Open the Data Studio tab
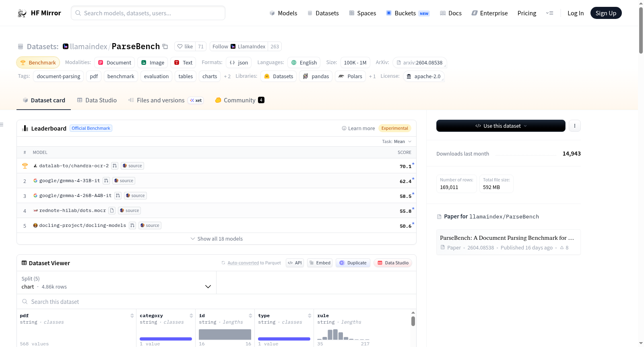This screenshot has width=644, height=347. pyautogui.click(x=97, y=100)
